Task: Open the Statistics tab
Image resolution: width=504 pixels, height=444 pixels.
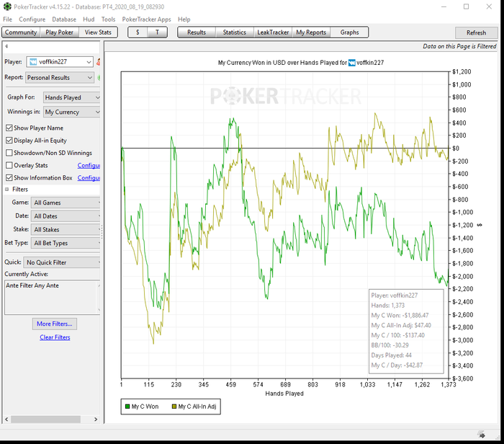Action: 234,32
